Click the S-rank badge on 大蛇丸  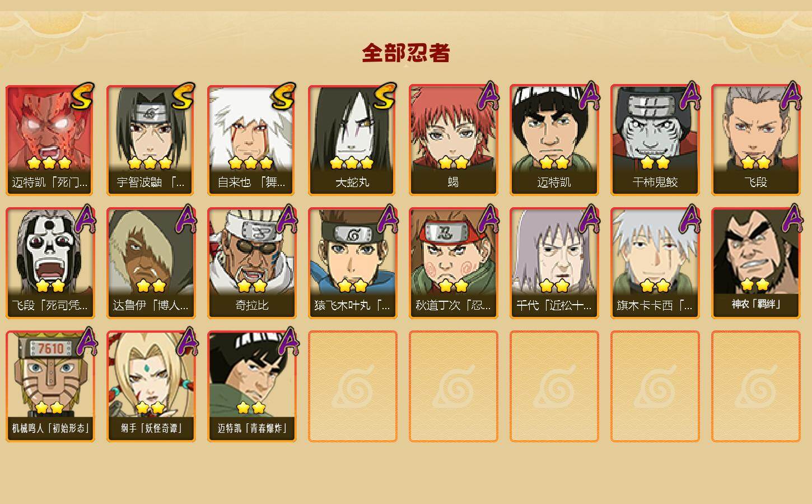tap(385, 96)
